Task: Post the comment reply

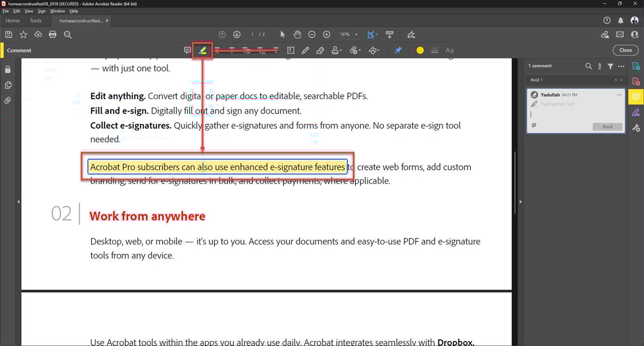Action: pos(607,127)
